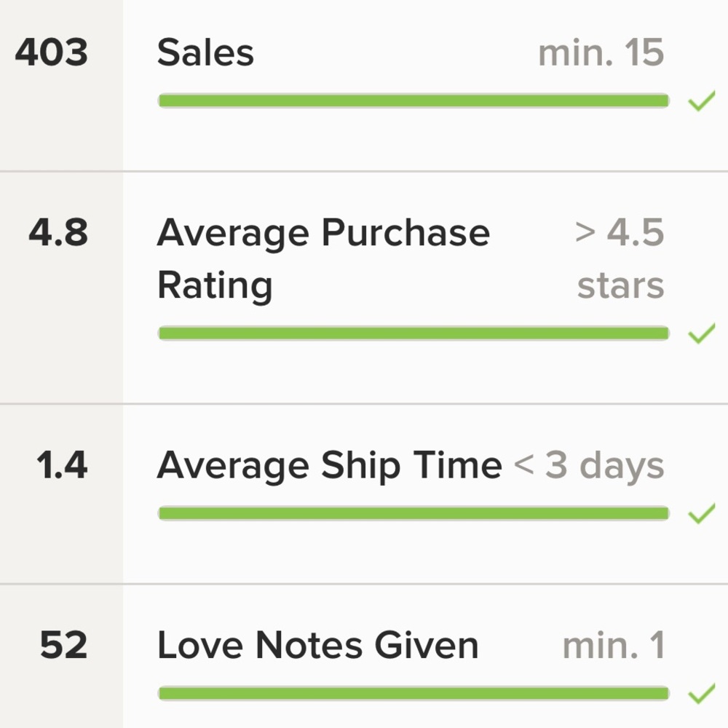The height and width of the screenshot is (728, 728).
Task: Click the Average Purchase Rating progress bar
Action: pos(413,333)
